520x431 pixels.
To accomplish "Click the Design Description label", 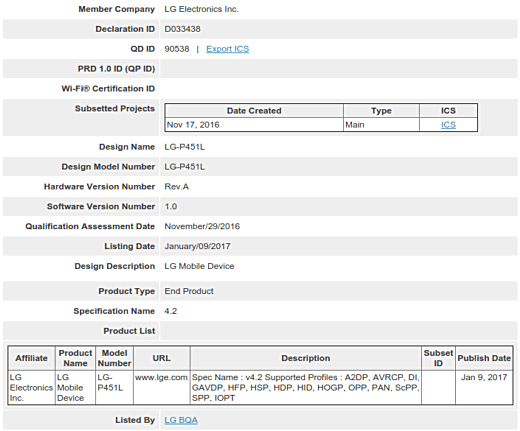I will click(115, 266).
